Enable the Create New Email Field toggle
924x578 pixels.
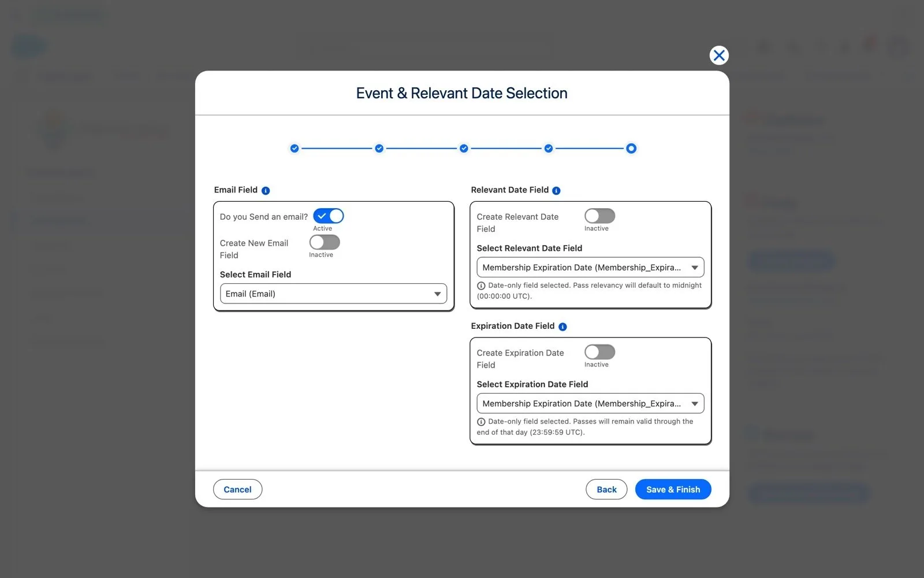(x=325, y=242)
